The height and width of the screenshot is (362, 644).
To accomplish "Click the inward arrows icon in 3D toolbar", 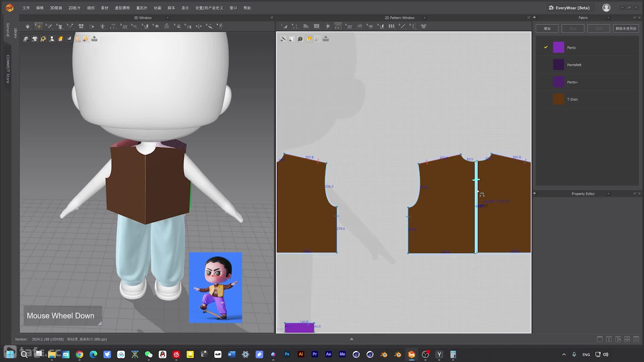I will pyautogui.click(x=199, y=26).
